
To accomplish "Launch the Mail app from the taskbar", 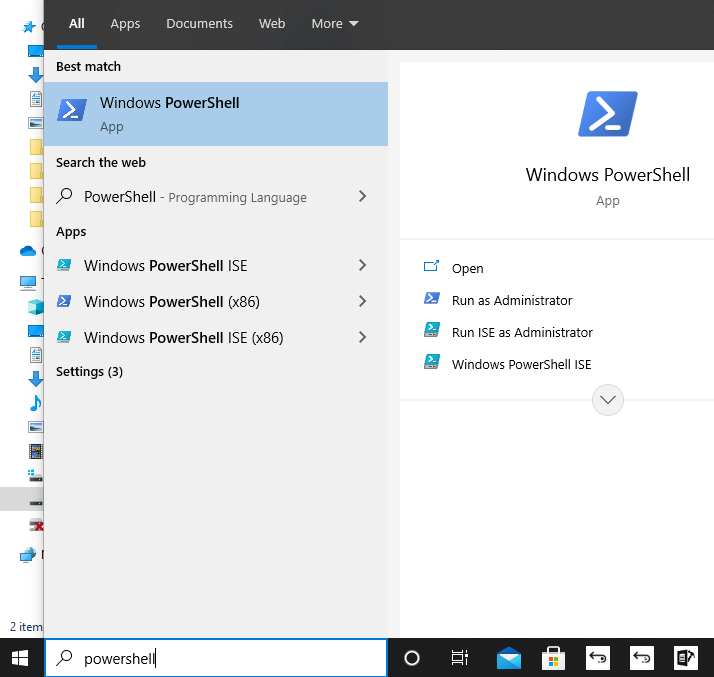I will [x=509, y=658].
